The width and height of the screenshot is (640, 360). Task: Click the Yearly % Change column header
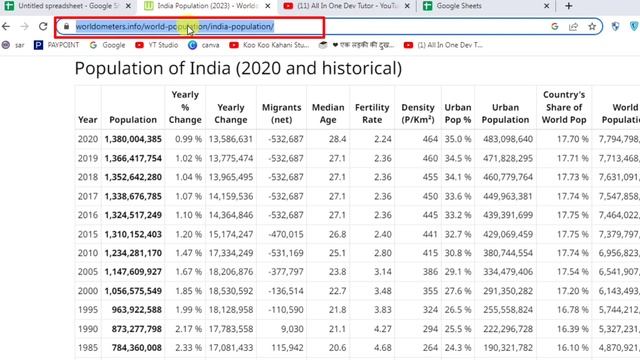185,107
